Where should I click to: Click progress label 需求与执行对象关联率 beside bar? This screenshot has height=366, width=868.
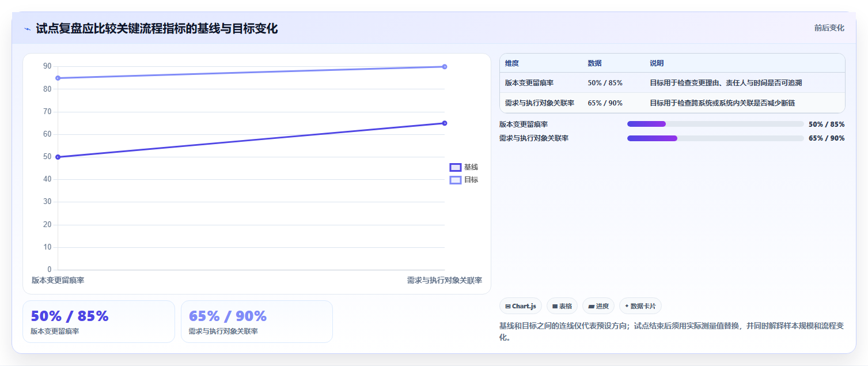(x=534, y=138)
